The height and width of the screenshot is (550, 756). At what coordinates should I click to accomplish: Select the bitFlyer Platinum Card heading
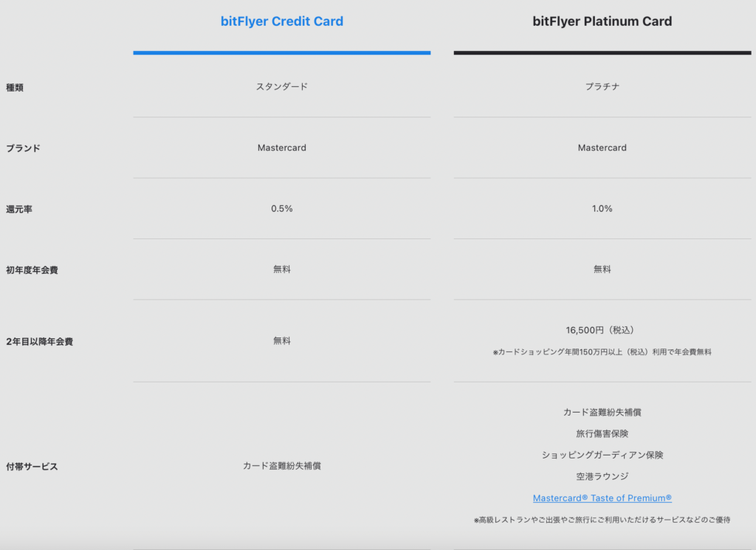602,21
